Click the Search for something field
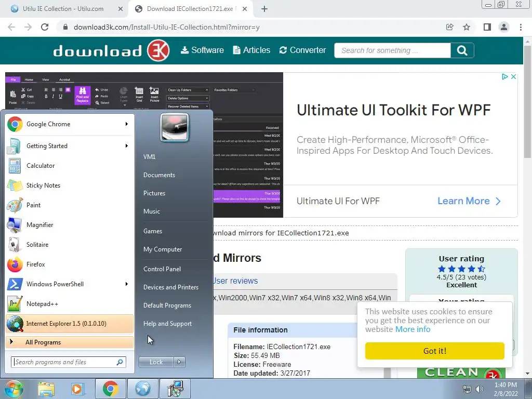Screen dimensions: 532x399 393,50
